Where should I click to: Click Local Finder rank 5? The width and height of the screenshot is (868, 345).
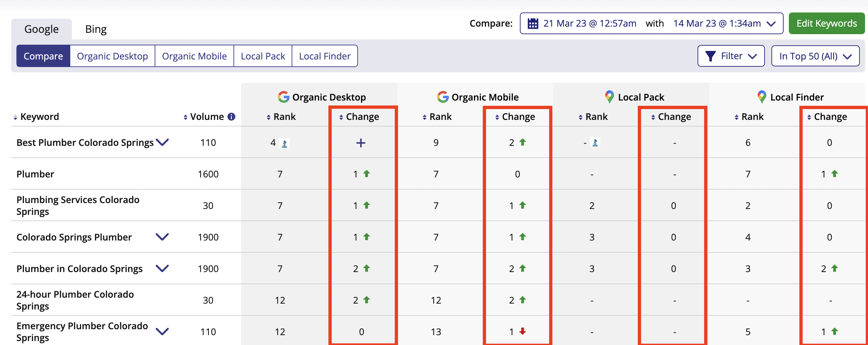(x=748, y=332)
